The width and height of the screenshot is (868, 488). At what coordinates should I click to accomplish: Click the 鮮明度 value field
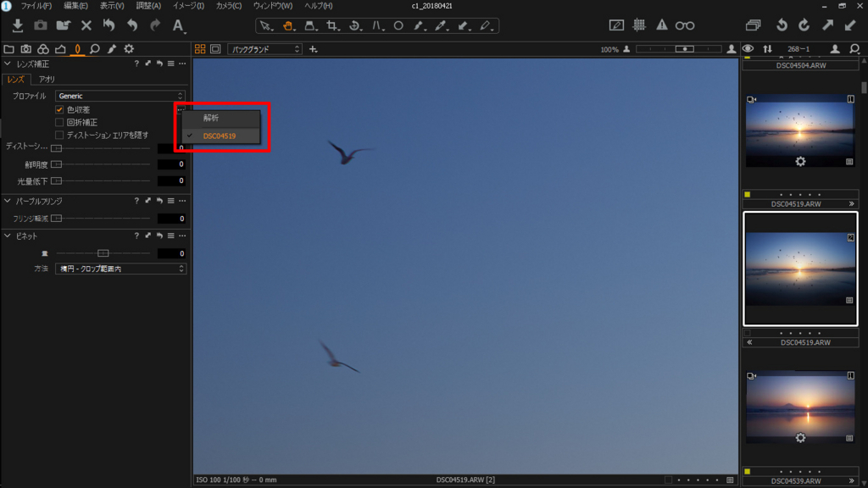(x=171, y=164)
